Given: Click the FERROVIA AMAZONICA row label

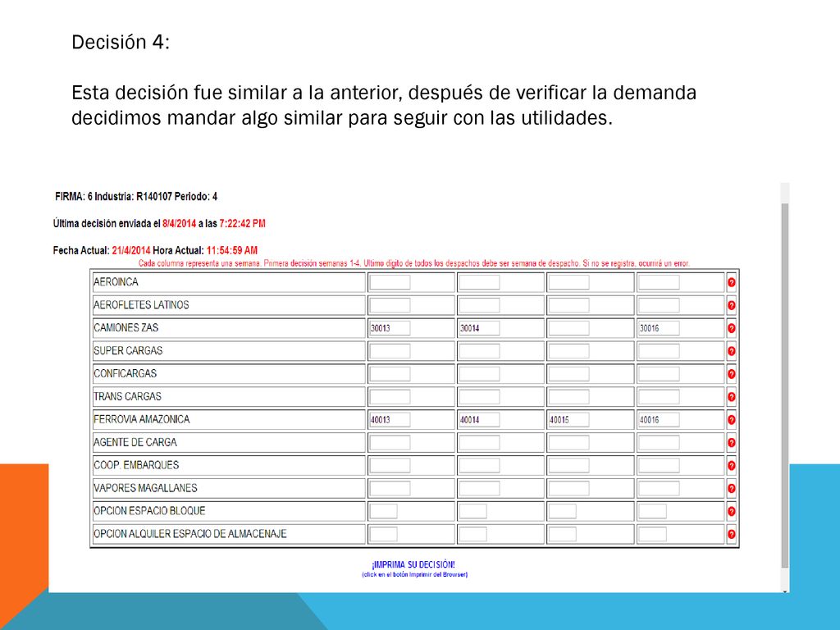Looking at the screenshot, I should click(x=141, y=419).
